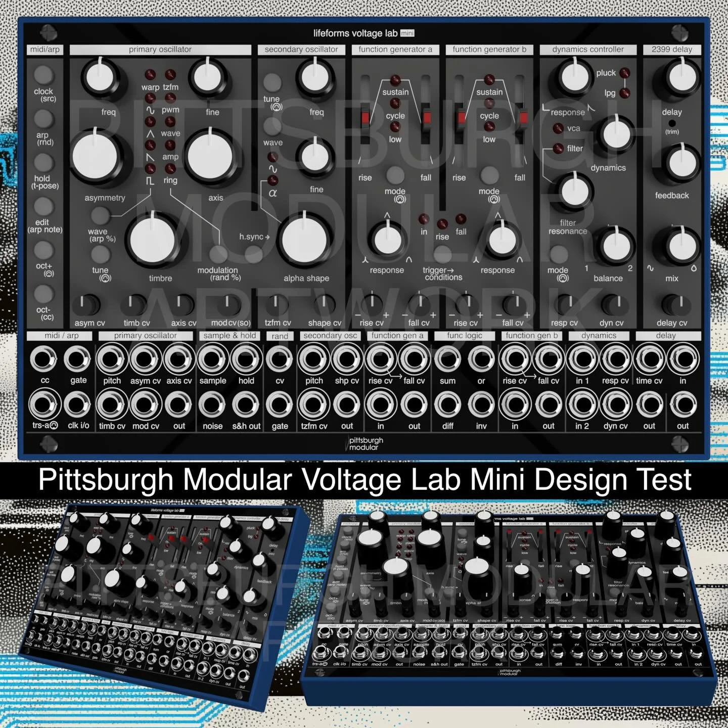This screenshot has width=728, height=728.
Task: Click the alpha shape knob
Action: (305, 241)
